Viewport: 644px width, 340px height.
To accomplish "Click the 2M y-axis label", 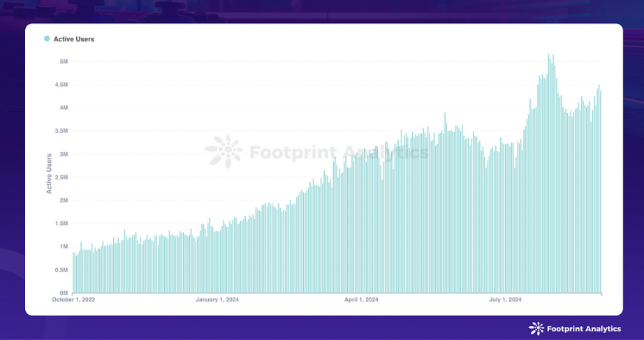I will (x=64, y=200).
